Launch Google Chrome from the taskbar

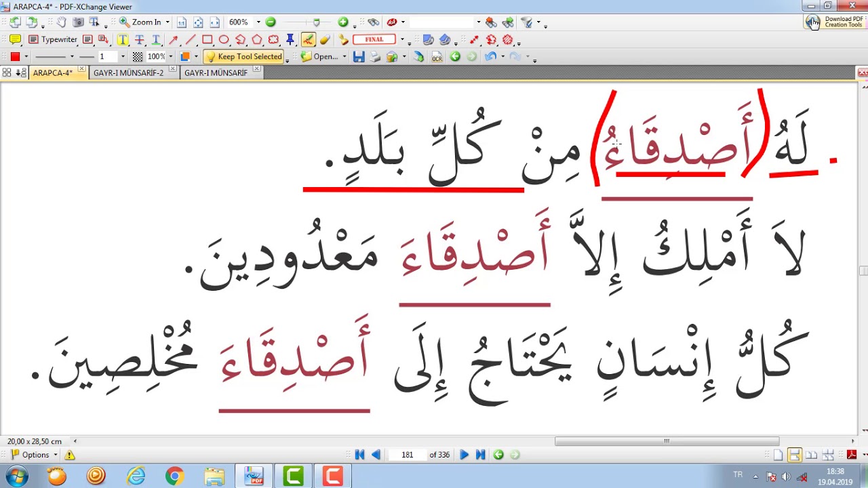coord(174,476)
